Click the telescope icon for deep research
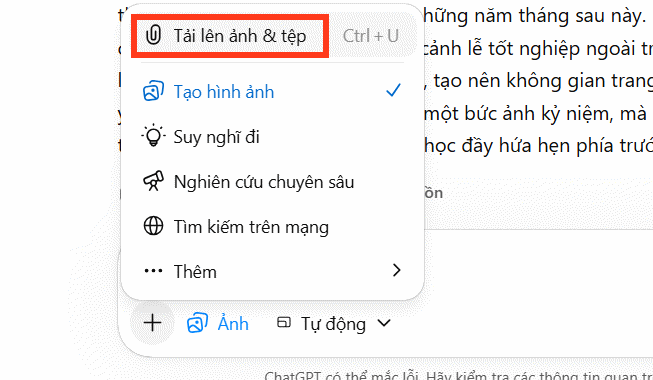653x380 pixels. tap(153, 181)
